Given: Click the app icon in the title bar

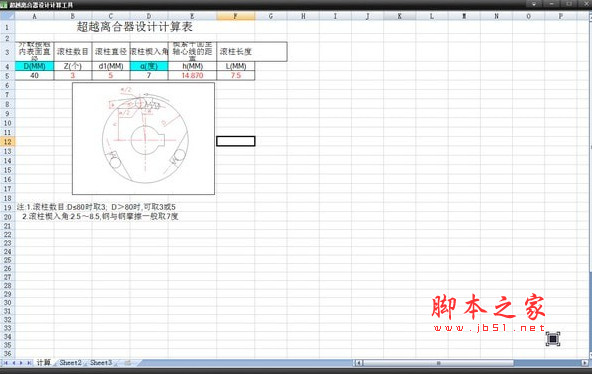Looking at the screenshot, I should (x=4, y=5).
